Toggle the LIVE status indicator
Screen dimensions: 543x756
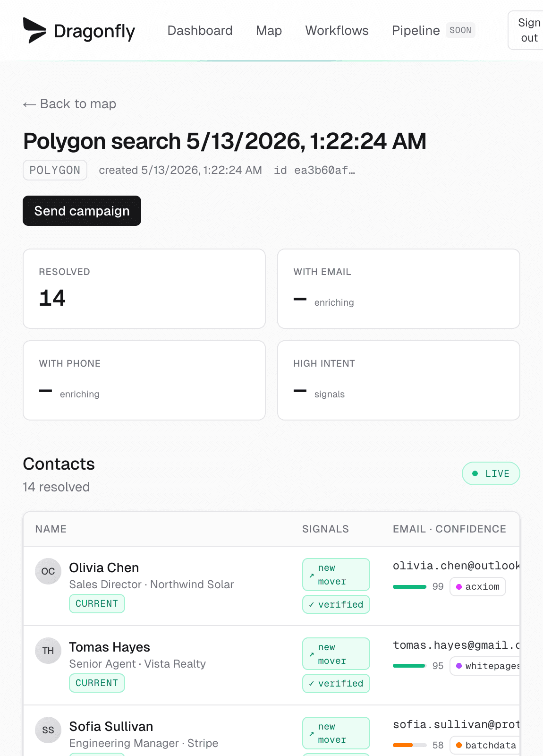(491, 473)
